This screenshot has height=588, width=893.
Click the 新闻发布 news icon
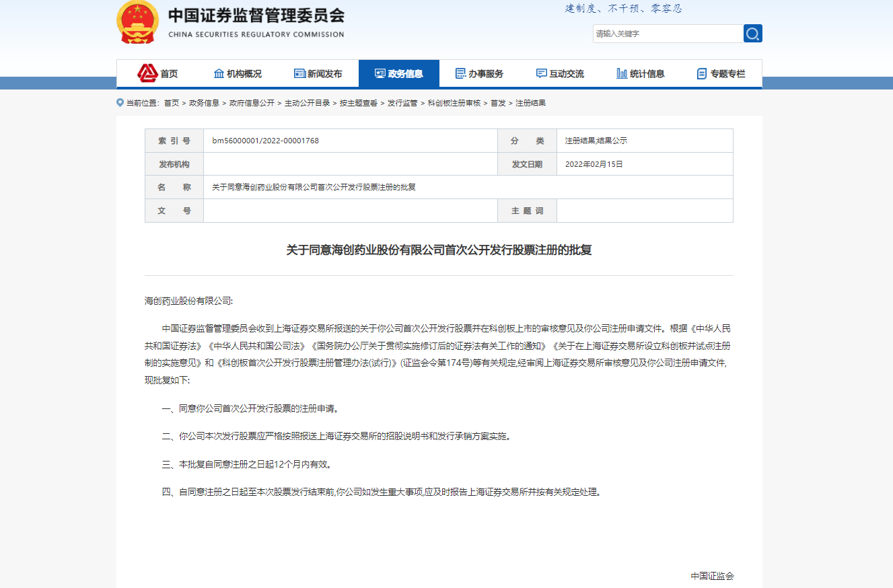(299, 73)
